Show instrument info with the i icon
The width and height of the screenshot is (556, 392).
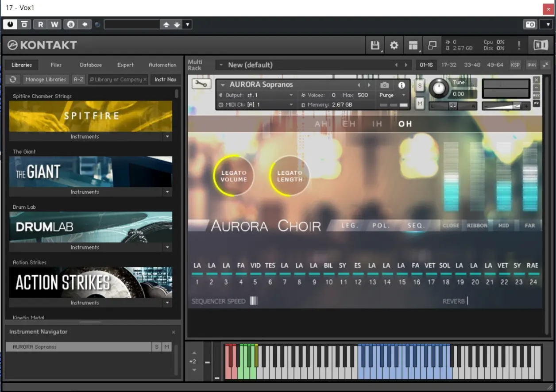pyautogui.click(x=402, y=85)
